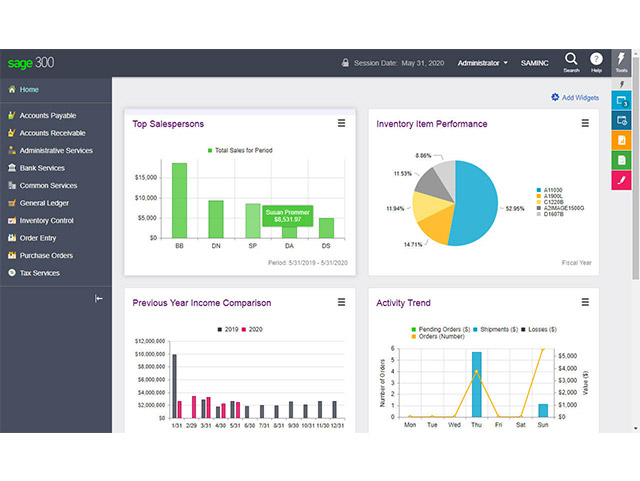Select General Ledger menu item
Image resolution: width=640 pixels, height=481 pixels.
pos(44,203)
